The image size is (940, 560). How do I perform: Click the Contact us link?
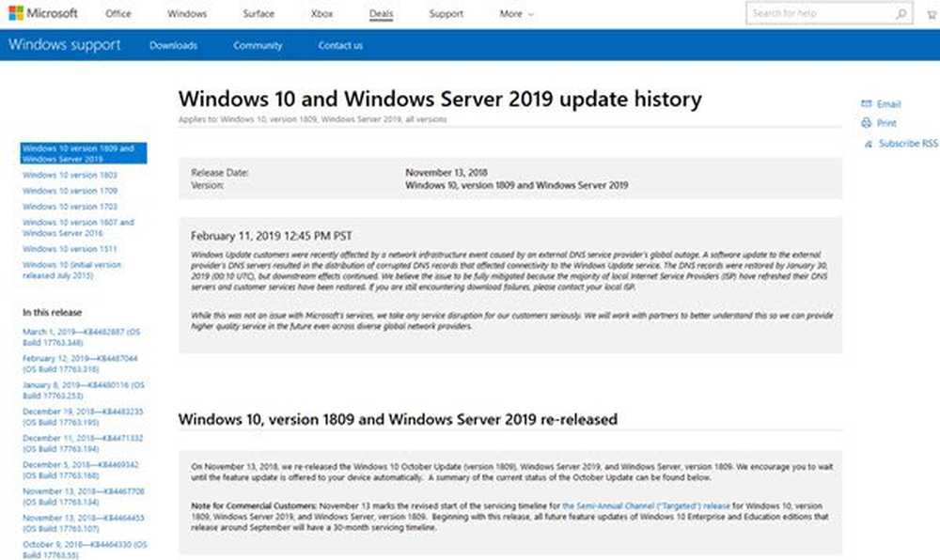[x=340, y=45]
